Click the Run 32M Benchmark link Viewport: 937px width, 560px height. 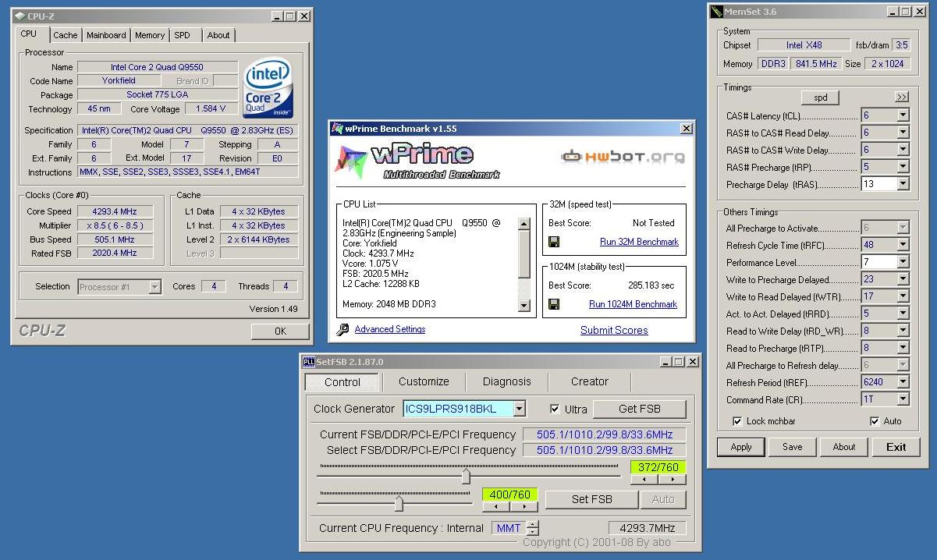click(639, 242)
